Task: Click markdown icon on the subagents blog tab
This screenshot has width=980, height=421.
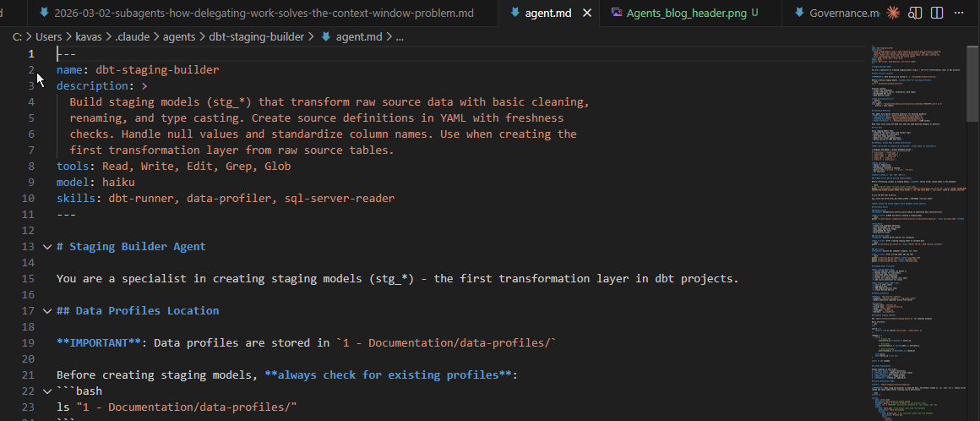Action: tap(45, 14)
